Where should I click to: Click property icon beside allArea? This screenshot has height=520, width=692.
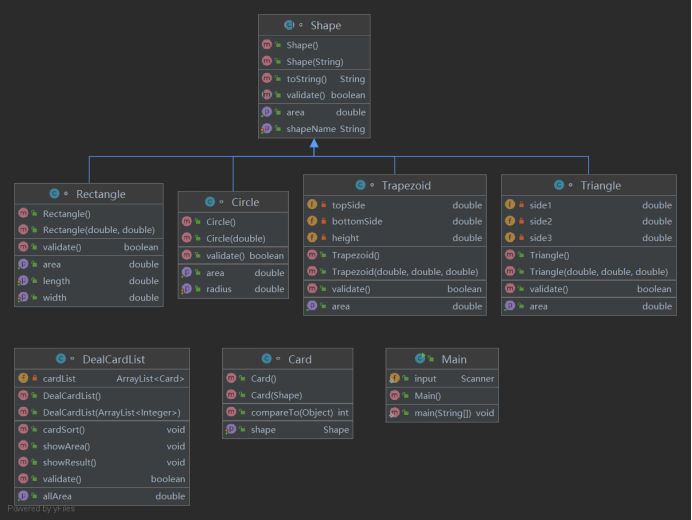[23, 496]
